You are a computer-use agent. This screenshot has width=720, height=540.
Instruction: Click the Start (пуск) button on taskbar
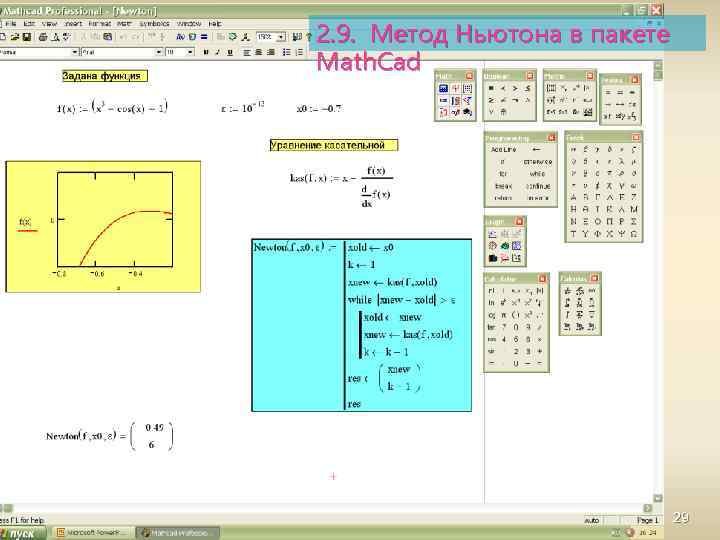pyautogui.click(x=22, y=534)
